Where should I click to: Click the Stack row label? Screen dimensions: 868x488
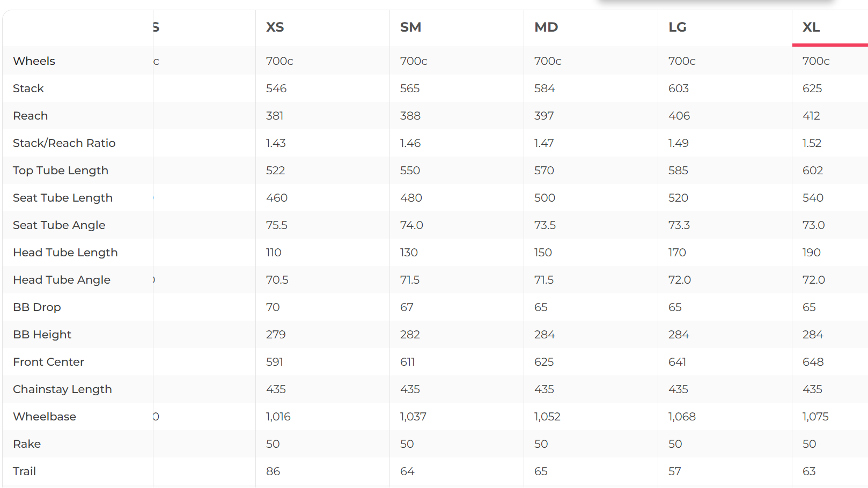click(28, 88)
